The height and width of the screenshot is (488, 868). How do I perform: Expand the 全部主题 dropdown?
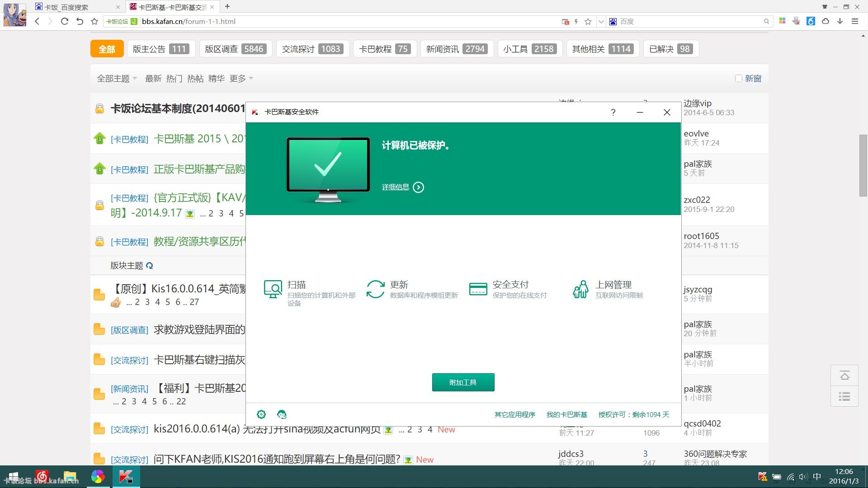[117, 78]
